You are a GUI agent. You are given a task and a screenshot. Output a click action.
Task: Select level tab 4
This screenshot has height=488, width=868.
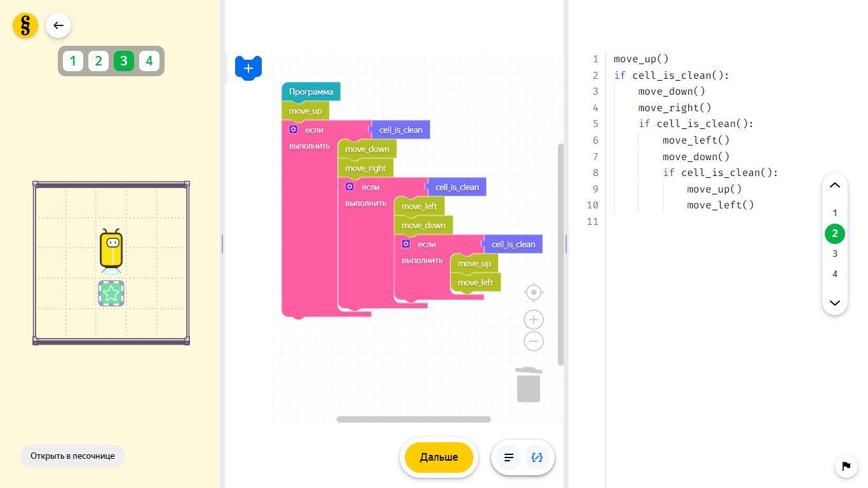tap(149, 61)
